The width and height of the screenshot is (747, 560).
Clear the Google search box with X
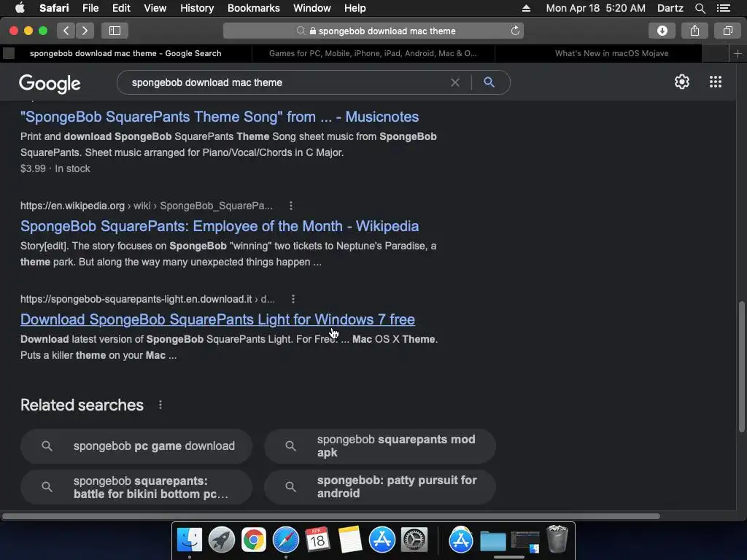click(455, 82)
